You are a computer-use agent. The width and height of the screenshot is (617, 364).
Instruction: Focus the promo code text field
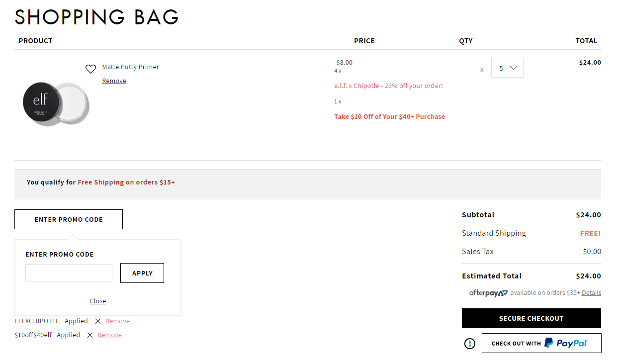(x=69, y=273)
